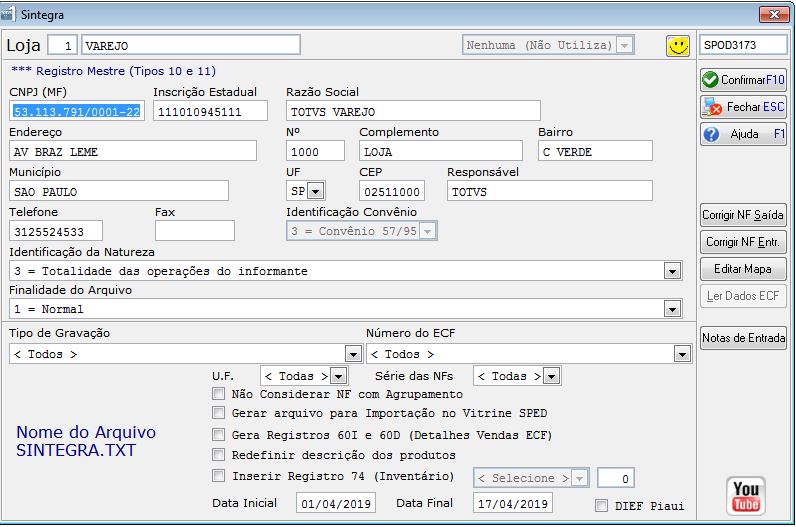The width and height of the screenshot is (796, 527).
Task: Open the inventory Selecione dropdown
Action: tap(579, 478)
